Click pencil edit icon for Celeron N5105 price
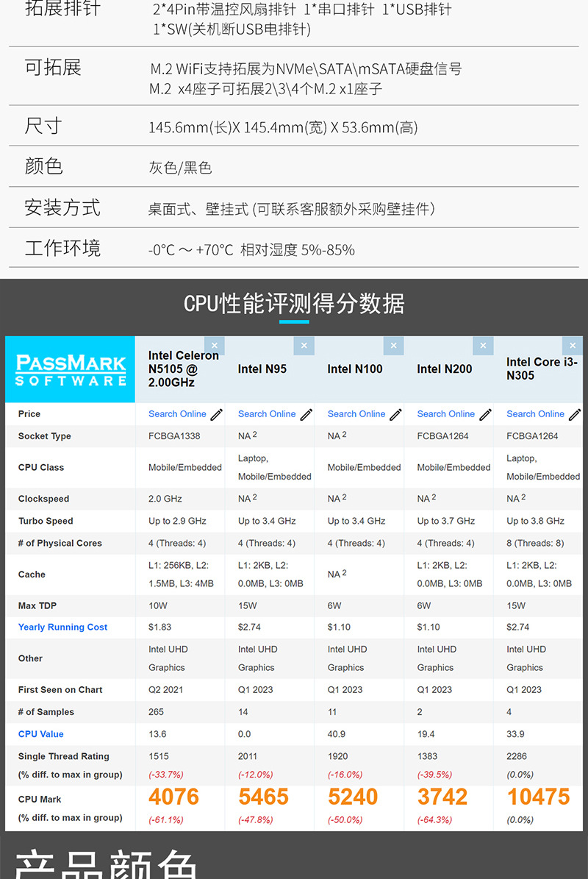The width and height of the screenshot is (588, 879). 217,415
